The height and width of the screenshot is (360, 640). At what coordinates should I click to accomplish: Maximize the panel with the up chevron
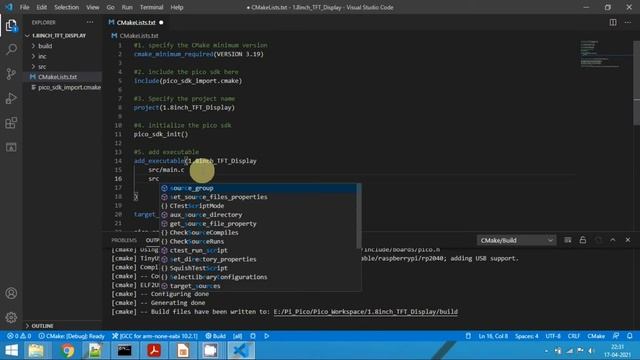[613, 240]
